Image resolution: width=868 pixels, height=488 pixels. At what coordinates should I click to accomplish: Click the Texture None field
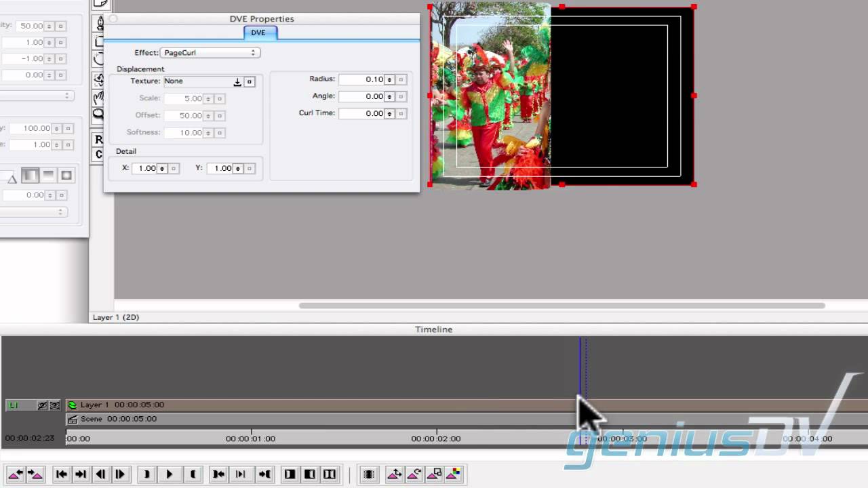(198, 81)
